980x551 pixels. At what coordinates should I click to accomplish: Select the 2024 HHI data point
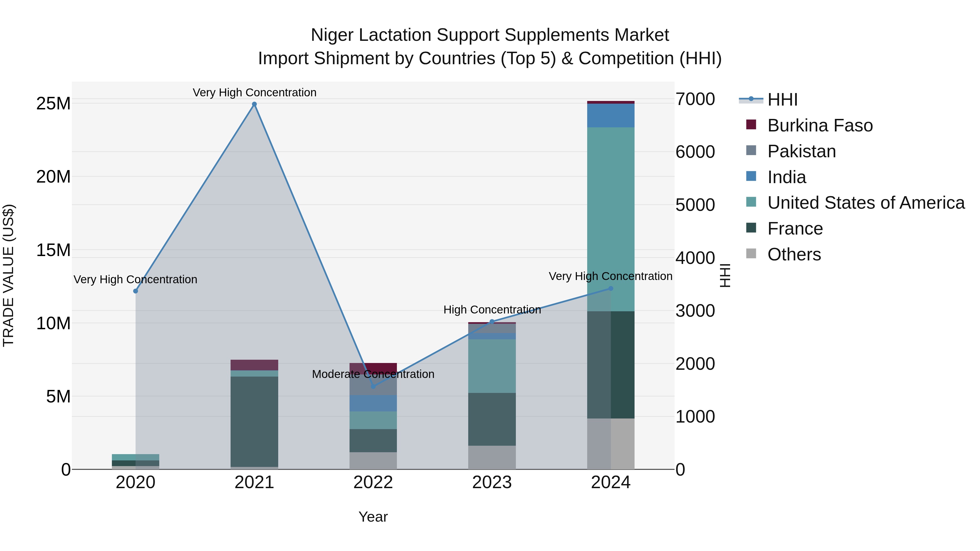point(611,288)
